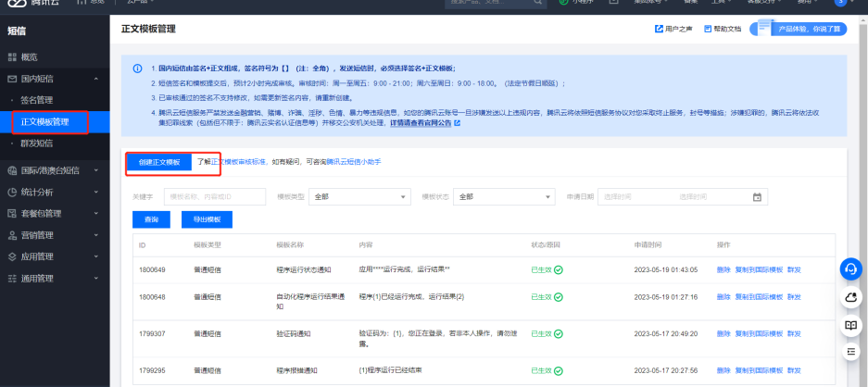
Task: Open the floating customer service headset button
Action: 850,268
